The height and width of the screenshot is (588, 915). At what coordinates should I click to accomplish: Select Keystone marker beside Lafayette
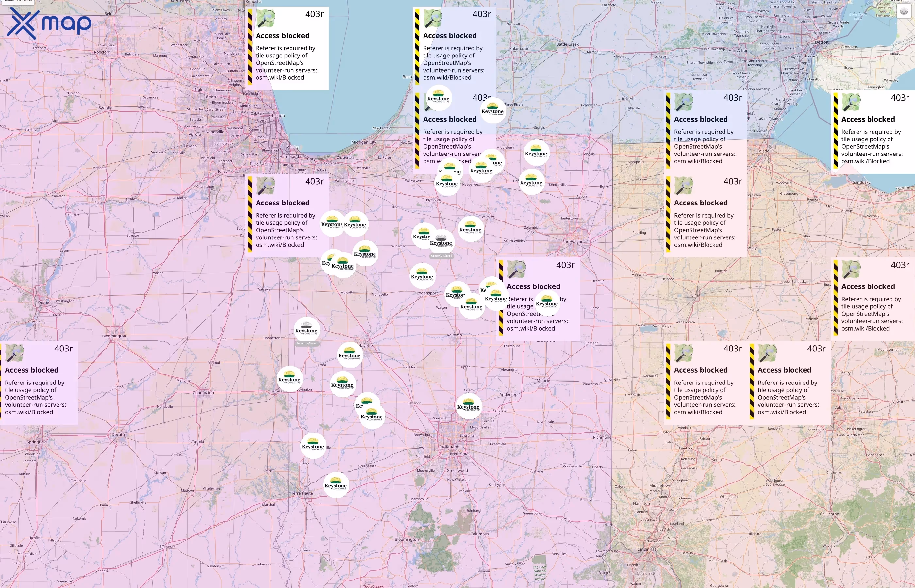coord(349,355)
